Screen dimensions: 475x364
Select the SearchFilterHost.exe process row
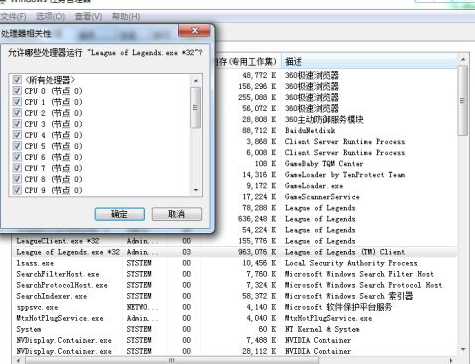click(235, 274)
